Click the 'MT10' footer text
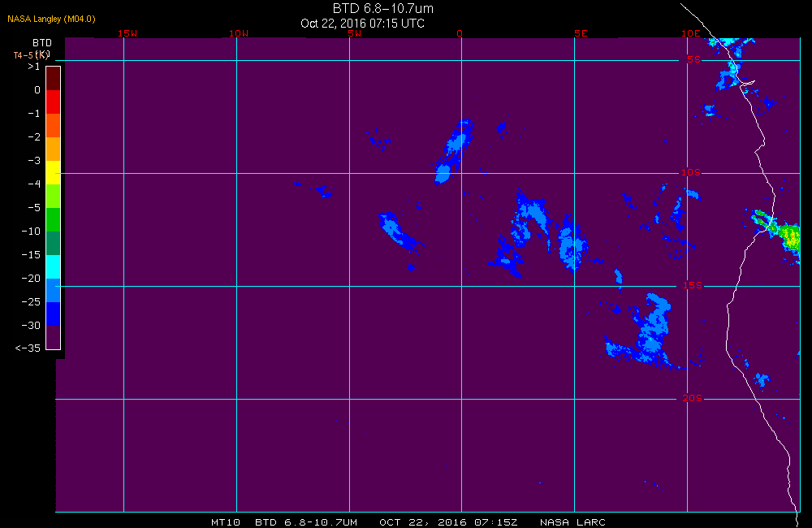The image size is (812, 528). pyautogui.click(x=226, y=522)
